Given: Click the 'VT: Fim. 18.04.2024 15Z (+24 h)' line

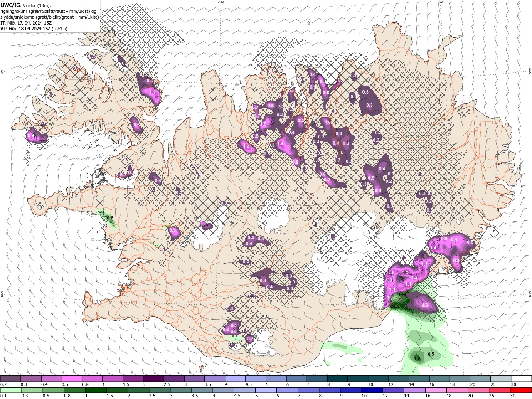Looking at the screenshot, I should [34, 29].
